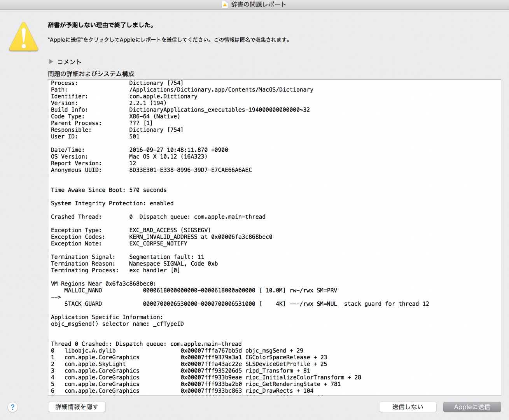Viewport: 509px width, 420px height.
Task: Click the build info 'DictionaryApplications_executables-194000000000000~32'
Action: 220,110
